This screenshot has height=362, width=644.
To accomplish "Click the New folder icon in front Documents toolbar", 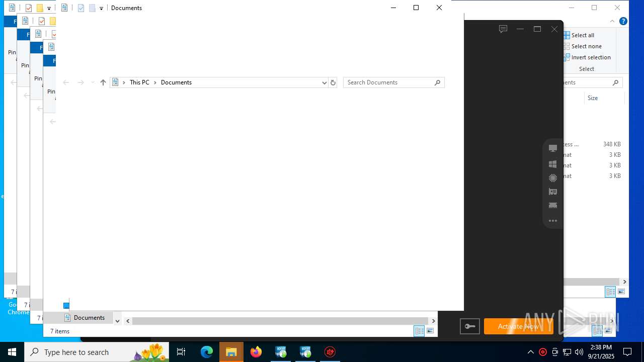I will [x=92, y=8].
